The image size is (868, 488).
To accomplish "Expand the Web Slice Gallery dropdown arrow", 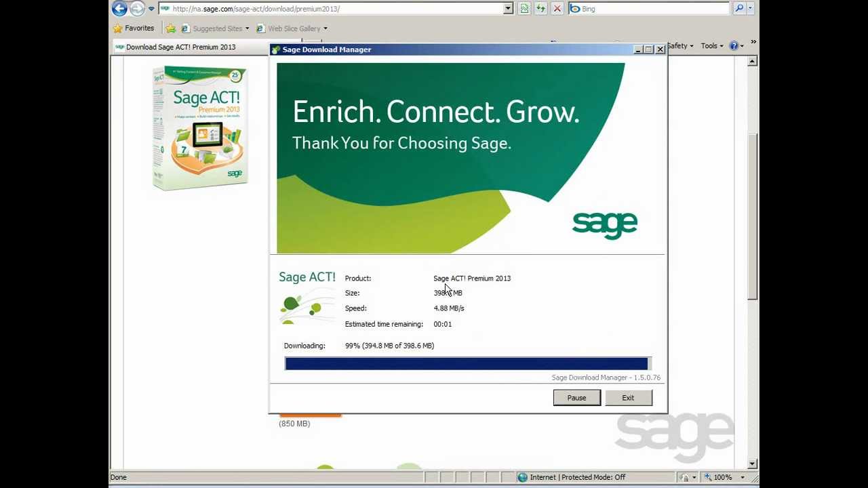I will pos(325,28).
